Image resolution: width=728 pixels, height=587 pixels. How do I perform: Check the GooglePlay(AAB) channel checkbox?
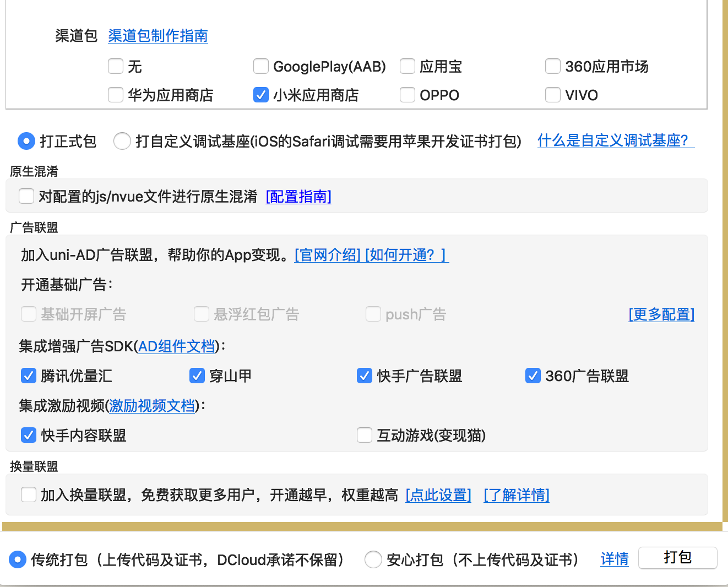[x=261, y=67]
